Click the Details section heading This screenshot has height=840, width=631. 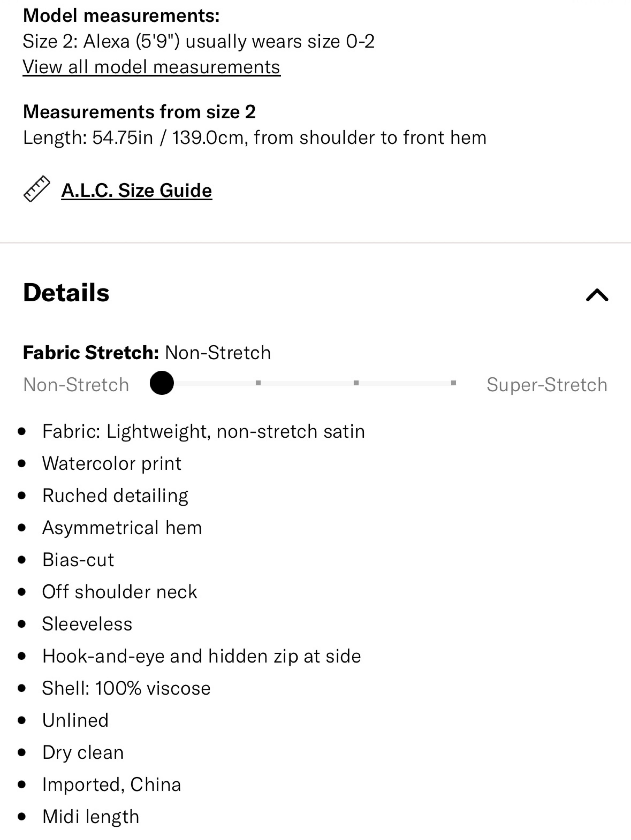point(66,293)
